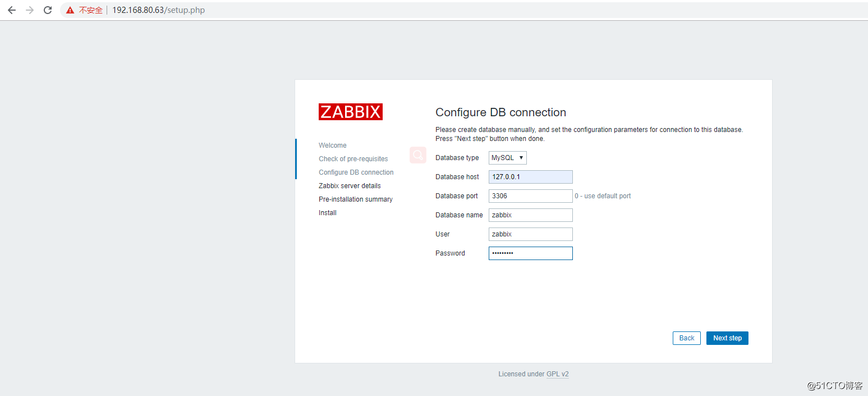Click the User input field
The height and width of the screenshot is (396, 868).
tap(531, 234)
